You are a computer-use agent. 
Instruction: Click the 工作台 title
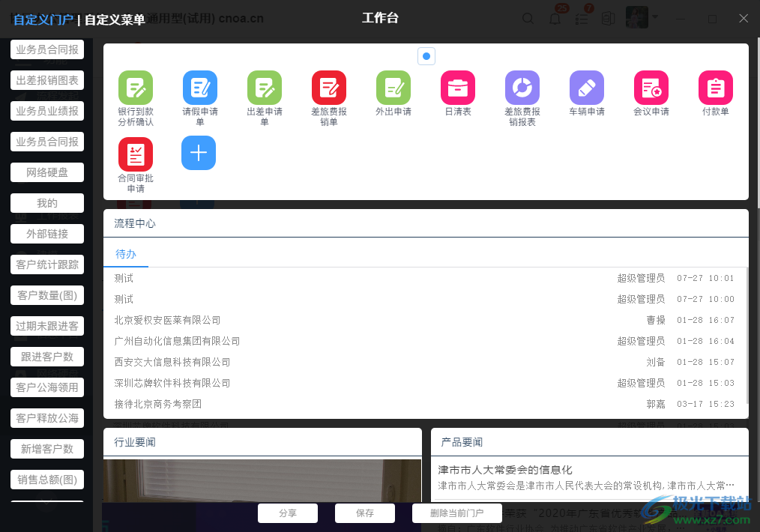(381, 18)
